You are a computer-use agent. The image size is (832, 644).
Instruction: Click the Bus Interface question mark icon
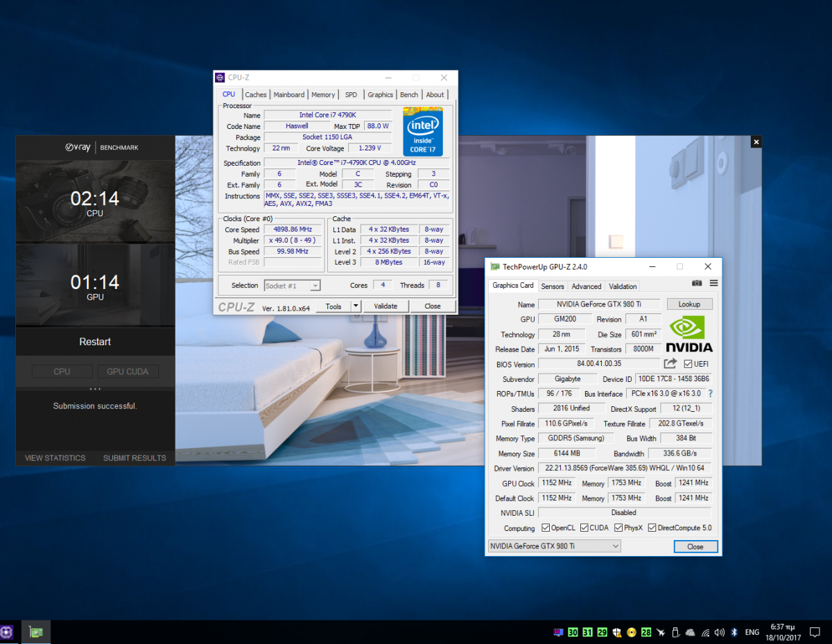(710, 394)
